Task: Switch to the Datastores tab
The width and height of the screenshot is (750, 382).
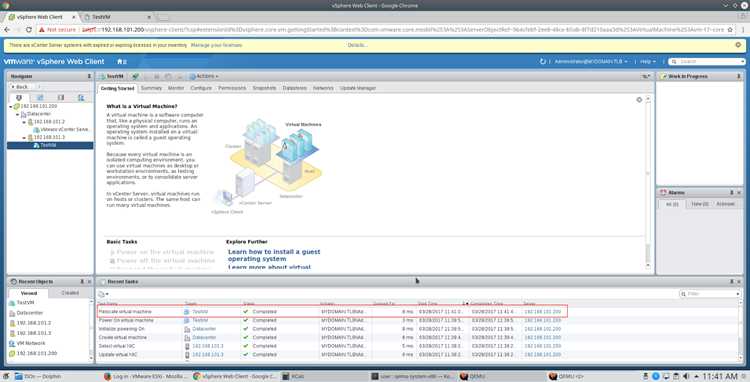Action: [294, 88]
